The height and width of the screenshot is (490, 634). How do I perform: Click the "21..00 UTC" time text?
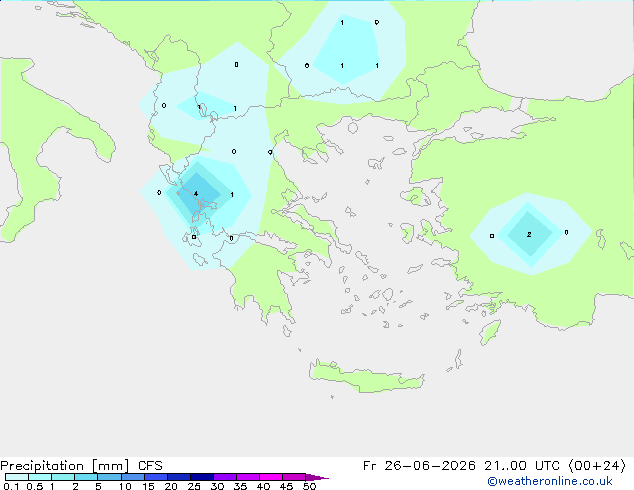pos(522,466)
